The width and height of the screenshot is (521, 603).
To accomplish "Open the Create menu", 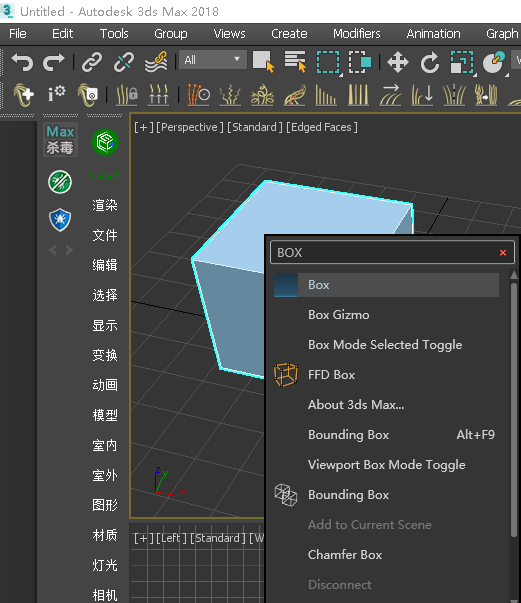I will (x=289, y=33).
